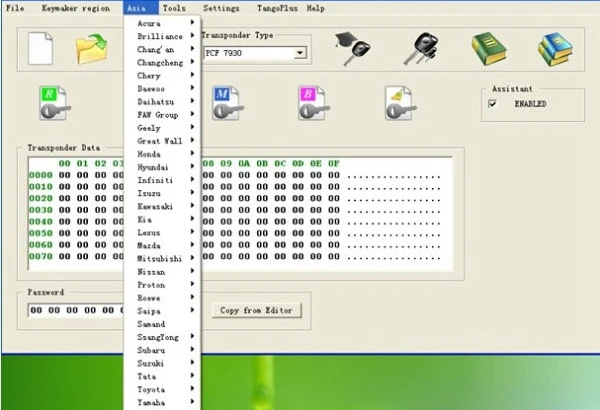Expand the Chery submenu

tap(162, 75)
